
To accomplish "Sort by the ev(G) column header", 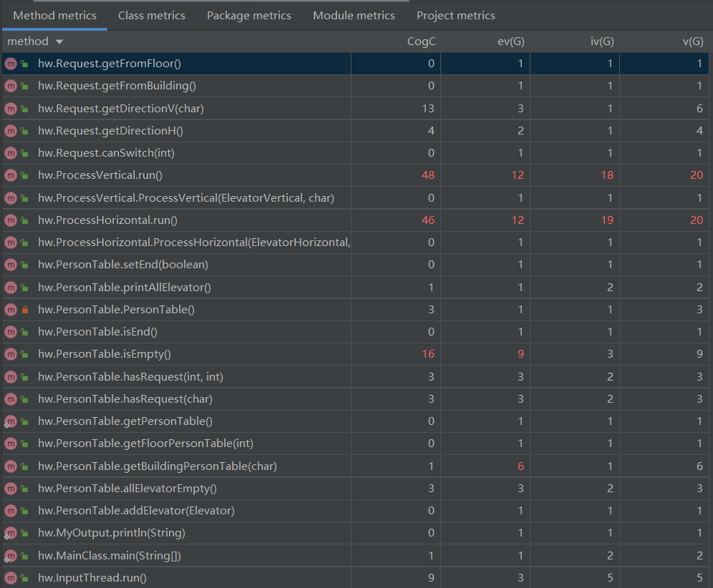I will [x=512, y=41].
